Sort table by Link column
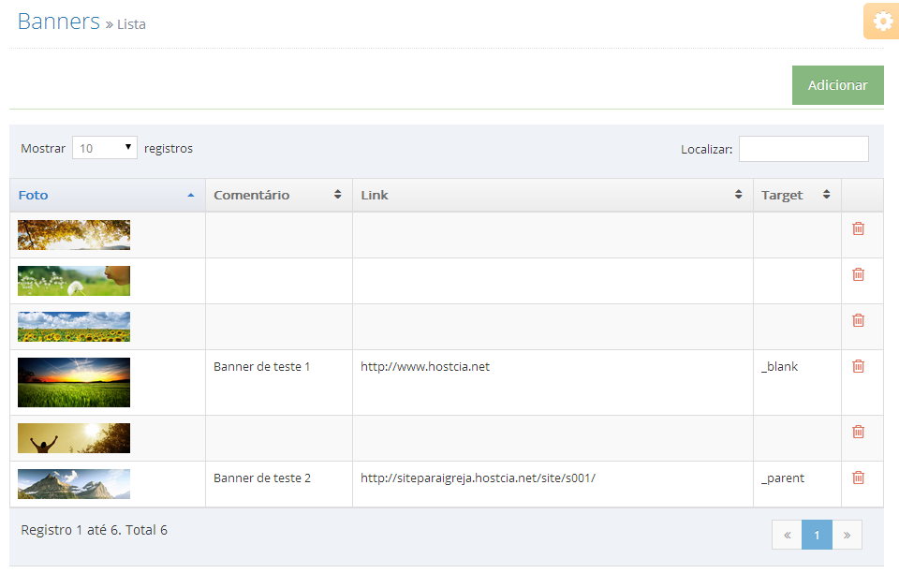The height and width of the screenshot is (588, 899). tap(553, 196)
